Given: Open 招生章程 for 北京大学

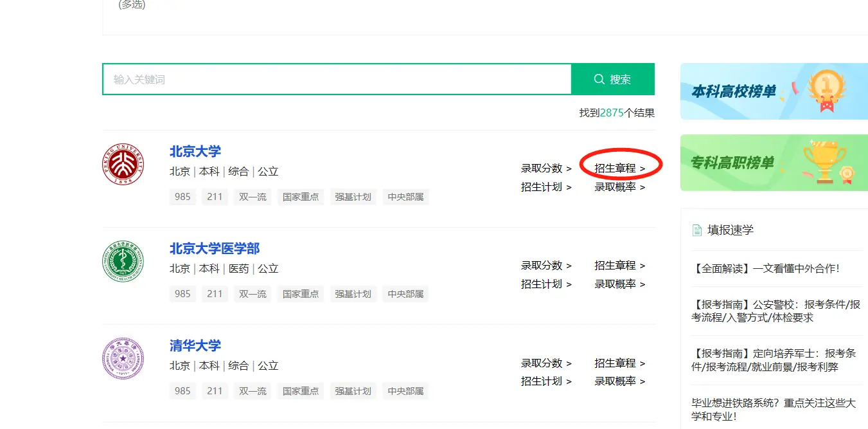Looking at the screenshot, I should (x=619, y=169).
